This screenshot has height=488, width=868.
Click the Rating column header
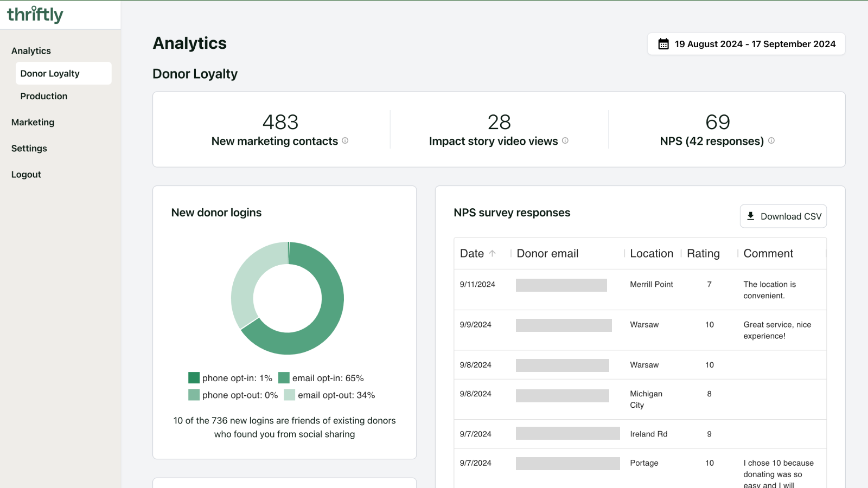(x=703, y=253)
